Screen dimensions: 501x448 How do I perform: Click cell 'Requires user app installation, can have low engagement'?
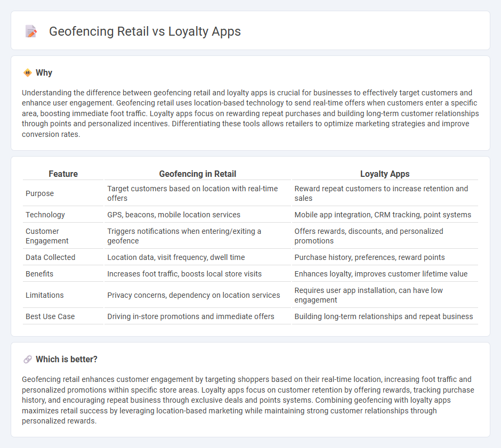tap(385, 295)
